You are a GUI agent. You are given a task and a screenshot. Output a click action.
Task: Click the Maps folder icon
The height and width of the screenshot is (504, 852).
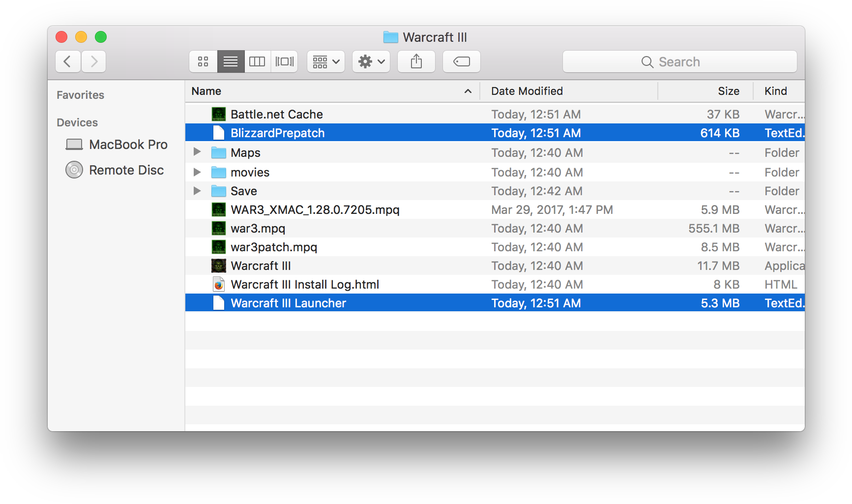(219, 152)
